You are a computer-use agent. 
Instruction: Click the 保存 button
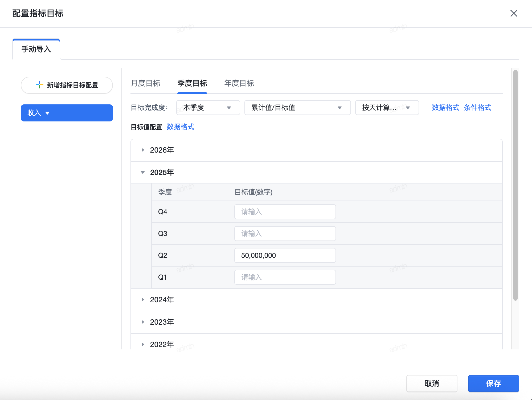(493, 383)
